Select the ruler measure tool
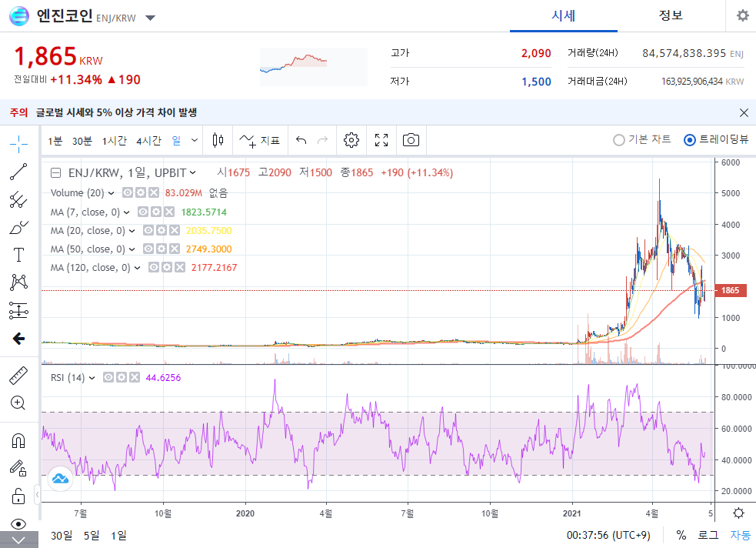756x548 pixels. (18, 376)
